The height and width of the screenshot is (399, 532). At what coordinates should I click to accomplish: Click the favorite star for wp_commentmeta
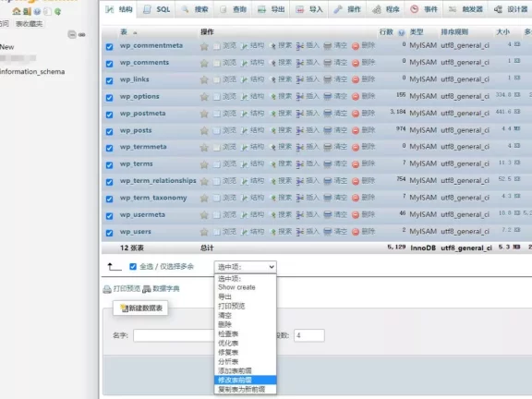click(204, 46)
